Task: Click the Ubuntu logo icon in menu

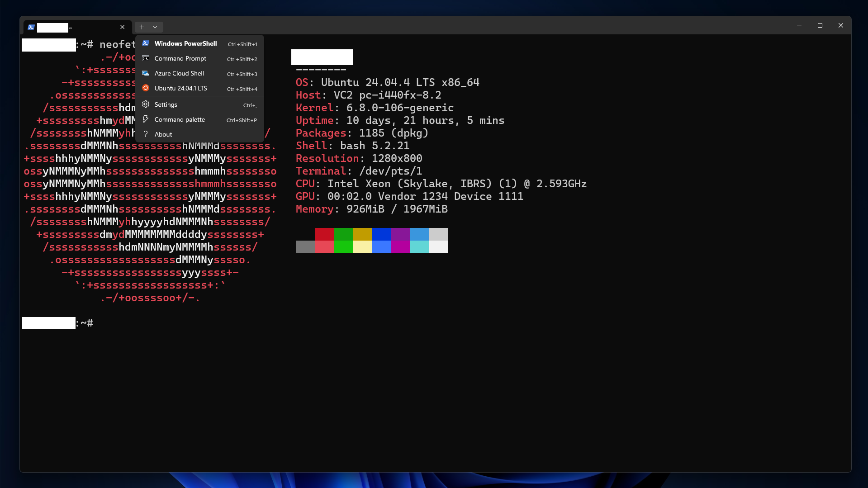Action: tap(146, 88)
